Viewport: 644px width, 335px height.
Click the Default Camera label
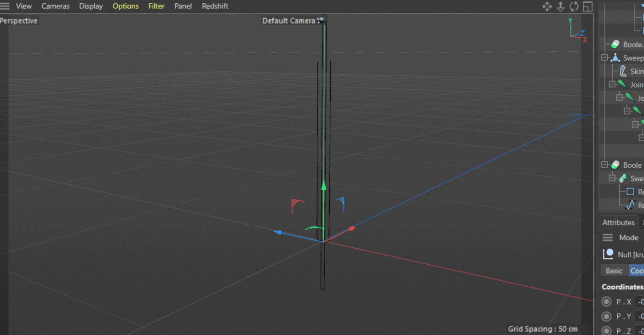pyautogui.click(x=288, y=21)
